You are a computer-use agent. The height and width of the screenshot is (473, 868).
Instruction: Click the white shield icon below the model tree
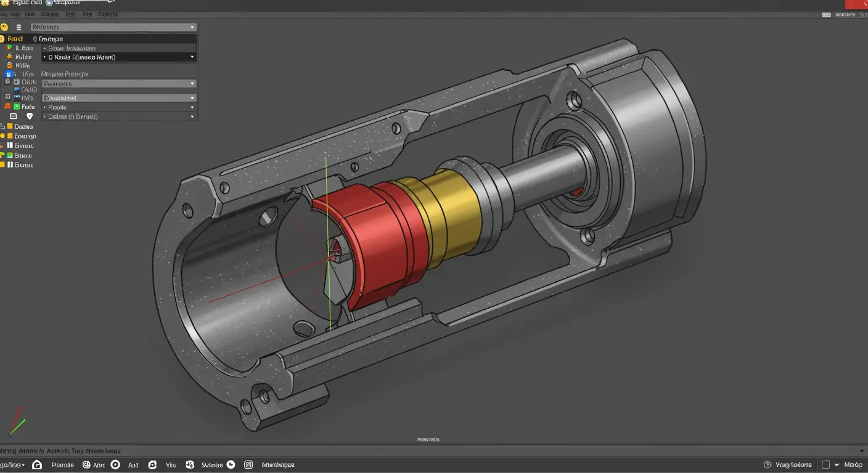point(29,116)
